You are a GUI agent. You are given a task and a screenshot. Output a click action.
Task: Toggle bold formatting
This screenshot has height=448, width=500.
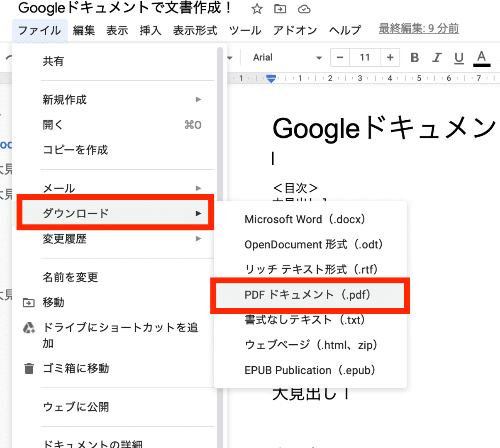pos(414,58)
